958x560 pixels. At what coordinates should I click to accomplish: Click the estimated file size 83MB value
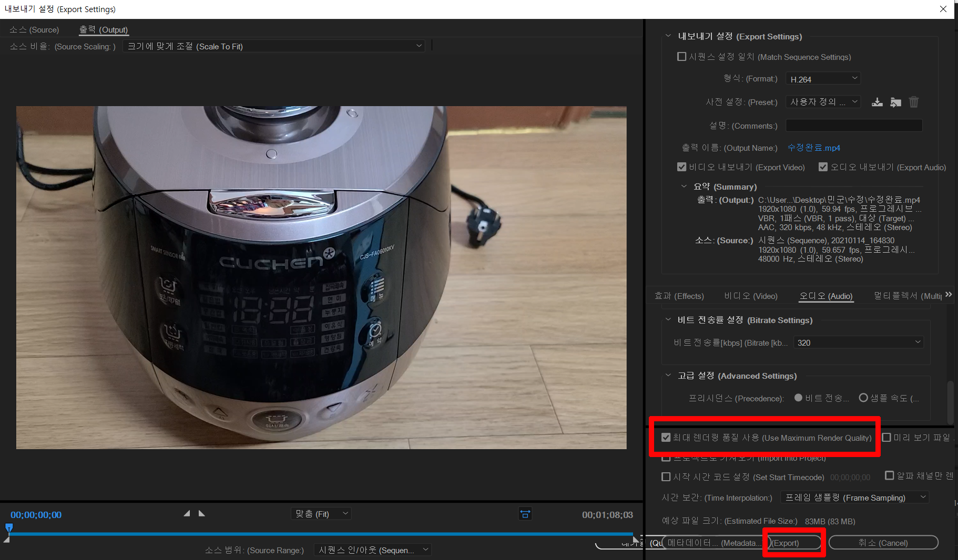point(830,521)
